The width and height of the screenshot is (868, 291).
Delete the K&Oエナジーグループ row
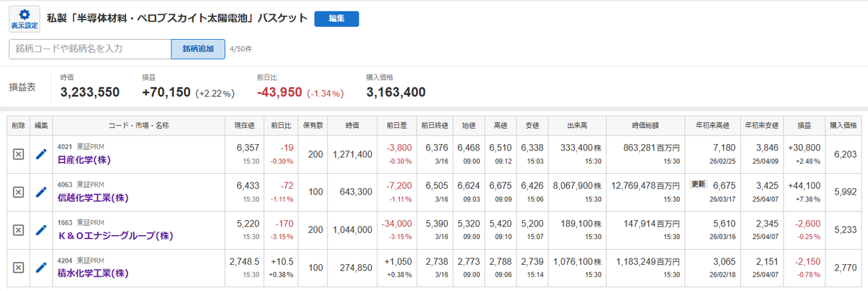tap(19, 229)
